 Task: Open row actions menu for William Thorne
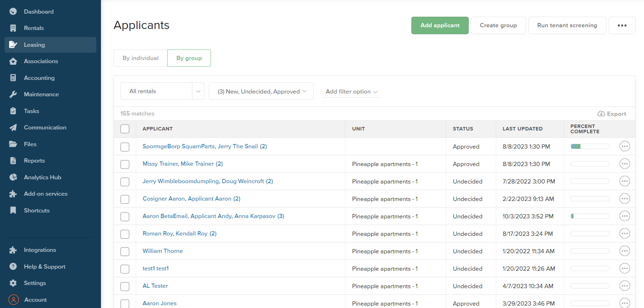[x=624, y=251]
